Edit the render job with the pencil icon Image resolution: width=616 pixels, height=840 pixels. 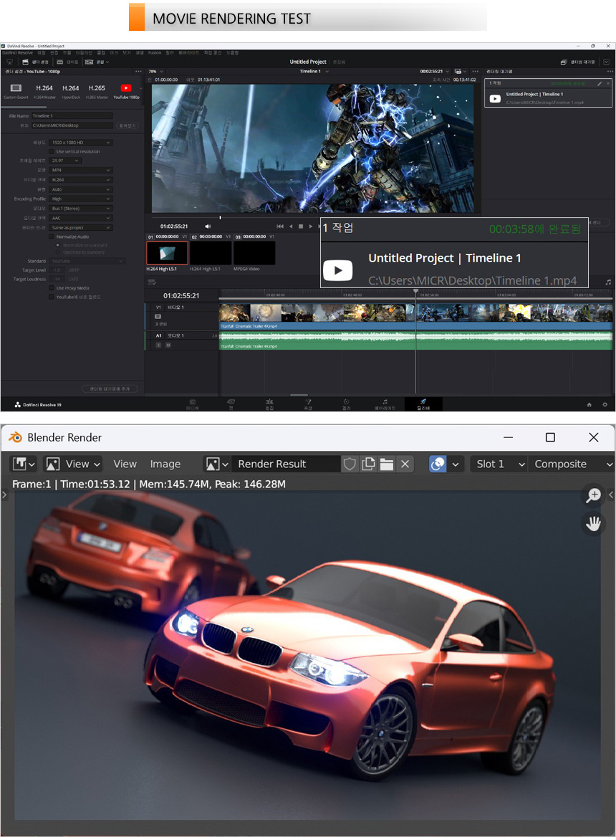click(600, 84)
